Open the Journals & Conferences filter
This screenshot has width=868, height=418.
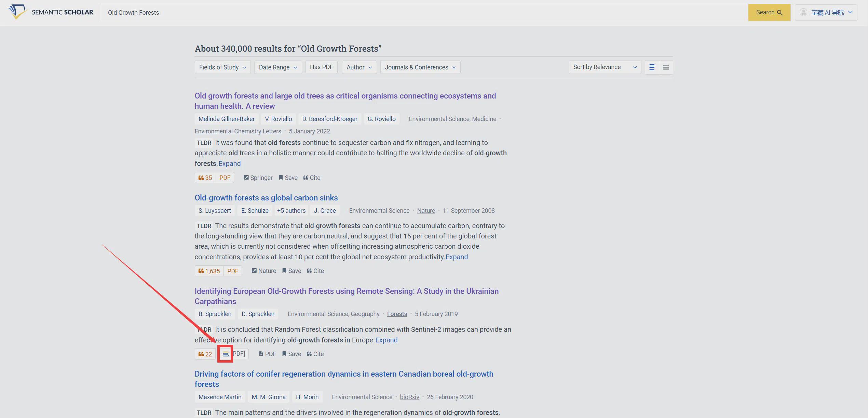pyautogui.click(x=420, y=67)
